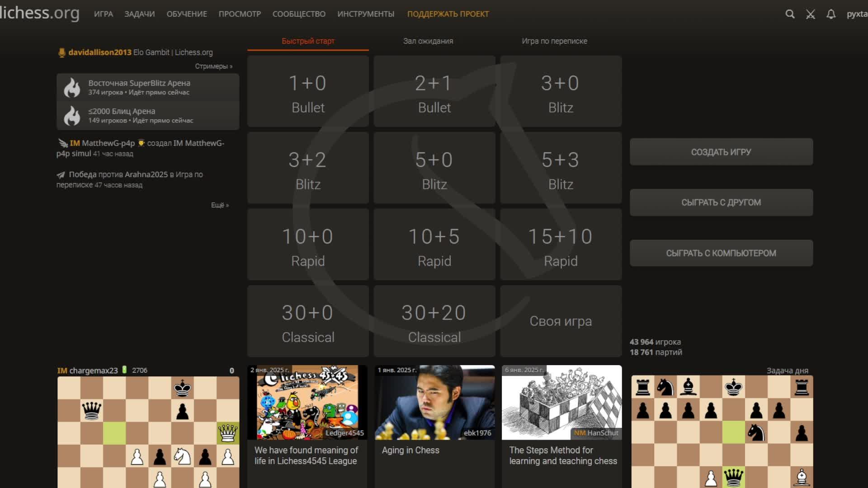Click paper plane icon by Победа entry
Screen dimensions: 868x488
[61, 175]
